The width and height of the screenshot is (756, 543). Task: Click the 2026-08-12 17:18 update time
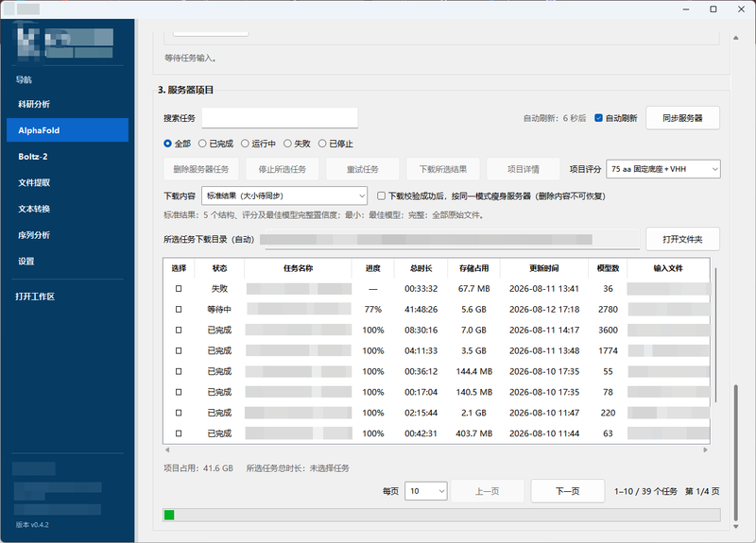click(544, 310)
